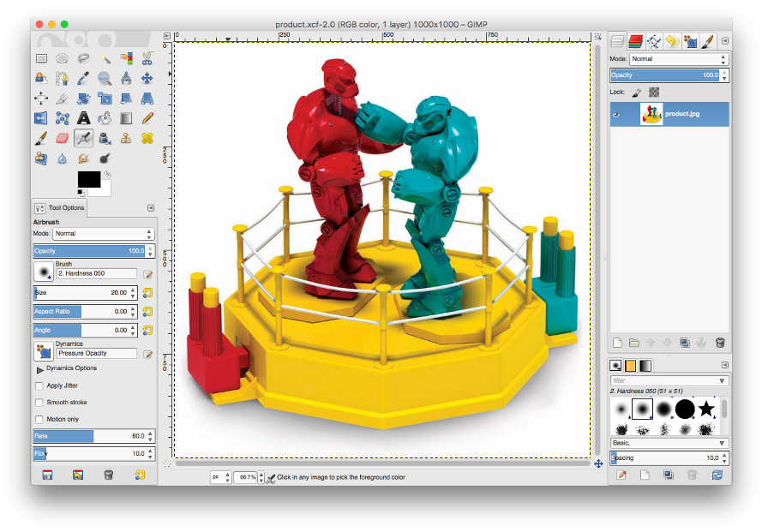
Task: Select the Fuzzy Select wand tool
Action: (x=105, y=58)
